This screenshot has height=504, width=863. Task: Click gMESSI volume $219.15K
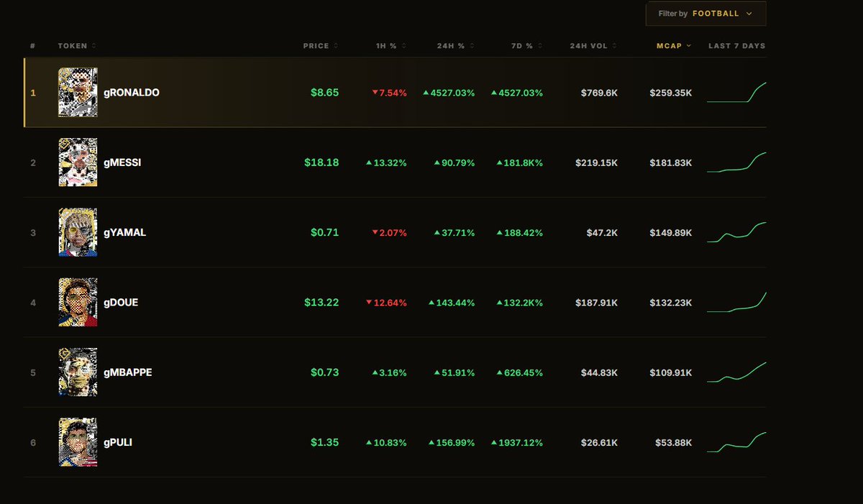click(596, 163)
